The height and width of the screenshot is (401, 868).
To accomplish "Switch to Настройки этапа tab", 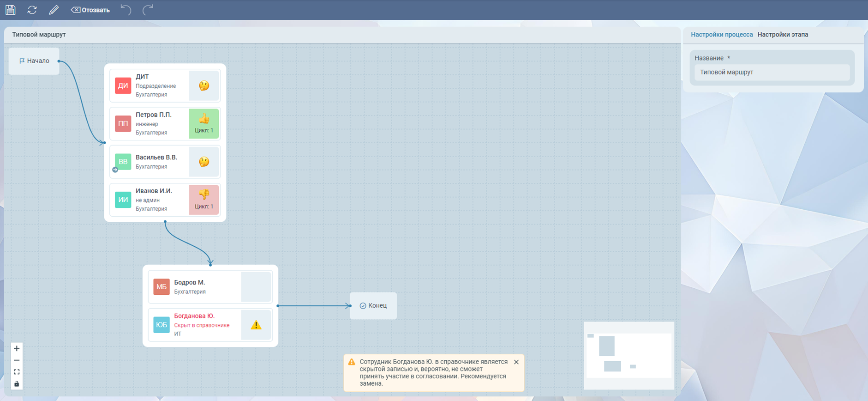I will tap(783, 35).
